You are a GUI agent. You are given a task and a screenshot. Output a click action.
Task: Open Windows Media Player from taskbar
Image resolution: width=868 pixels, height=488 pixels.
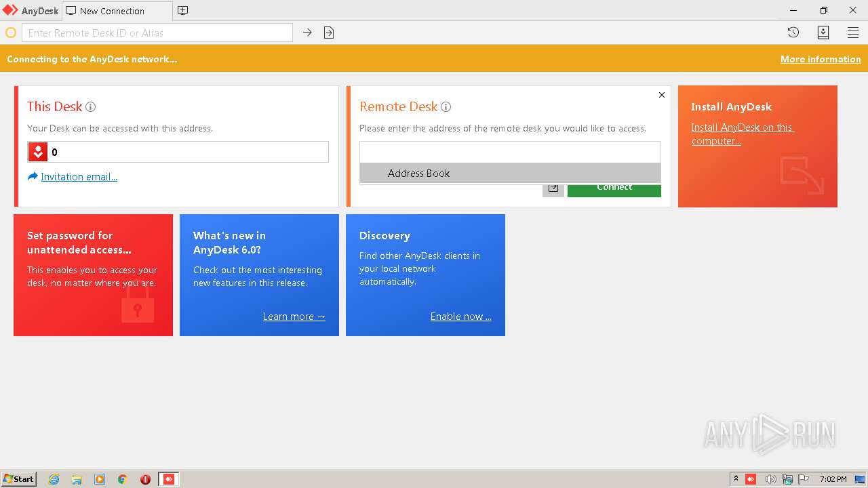pyautogui.click(x=100, y=479)
